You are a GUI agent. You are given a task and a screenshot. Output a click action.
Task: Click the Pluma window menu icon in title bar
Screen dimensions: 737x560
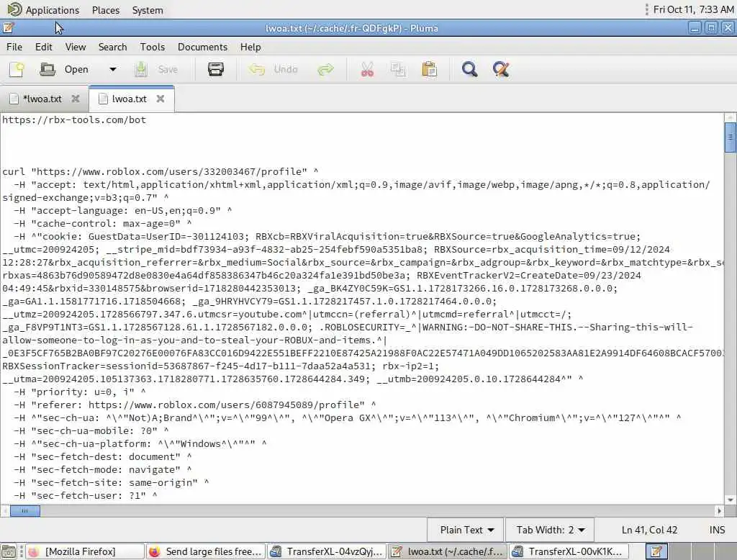tap(8, 28)
